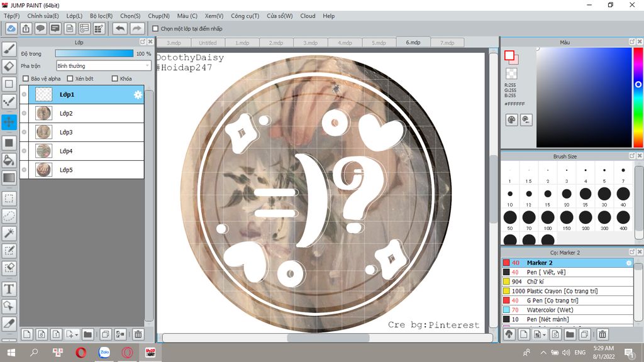Viewport: 644px width, 362px height.
Task: Select the Bucket fill tool
Action: (x=9, y=160)
